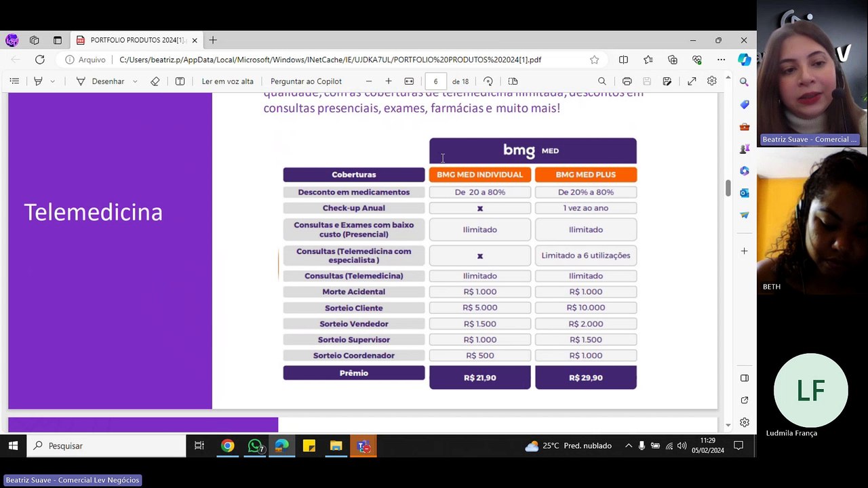This screenshot has width=868, height=488.
Task: Enter PDF full screen mode
Action: tap(692, 81)
